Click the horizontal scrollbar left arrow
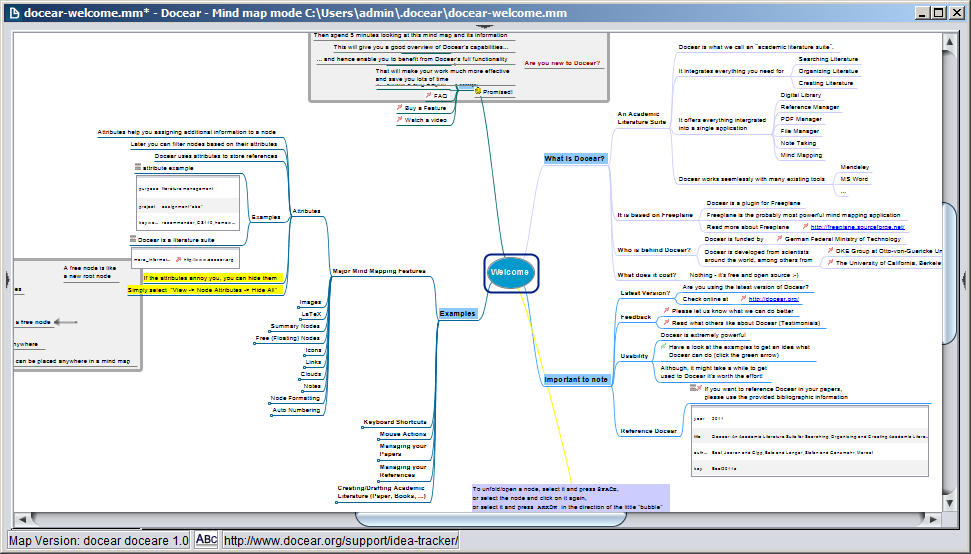This screenshot has height=554, width=971. point(22,519)
